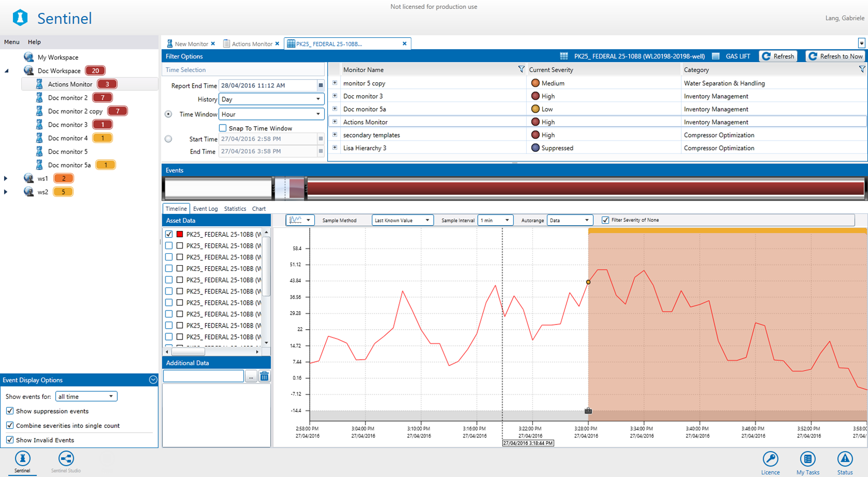Screen dimensions: 868x477
Task: Click the red color swatch of first asset
Action: point(180,234)
